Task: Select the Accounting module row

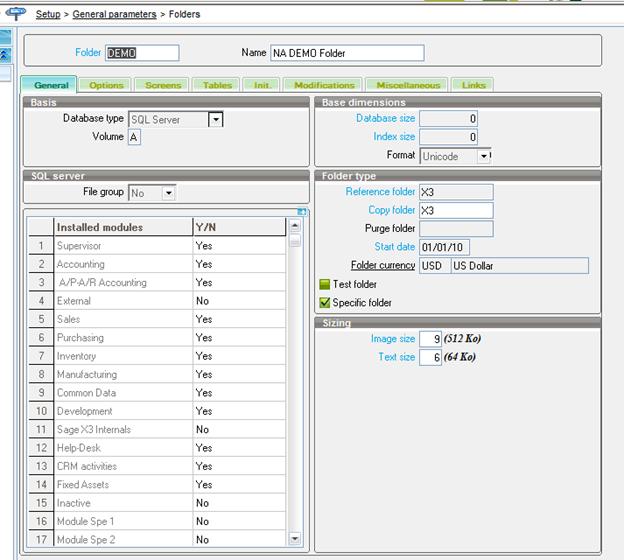Action: pos(157,264)
